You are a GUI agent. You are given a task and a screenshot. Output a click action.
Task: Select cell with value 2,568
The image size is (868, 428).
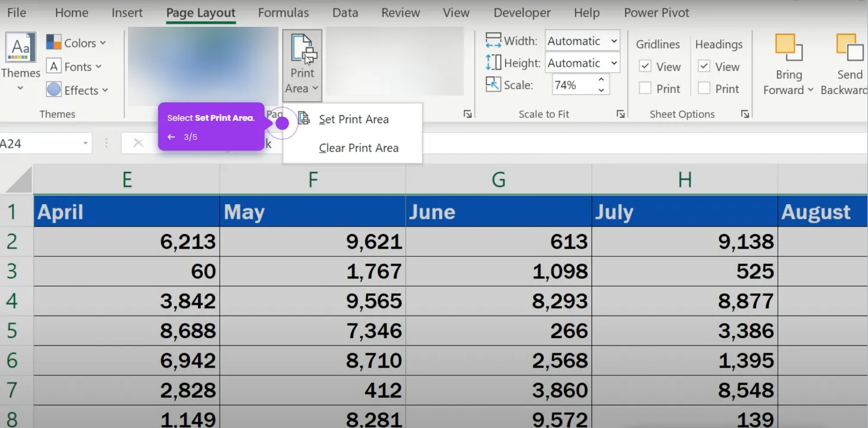pyautogui.click(x=499, y=360)
